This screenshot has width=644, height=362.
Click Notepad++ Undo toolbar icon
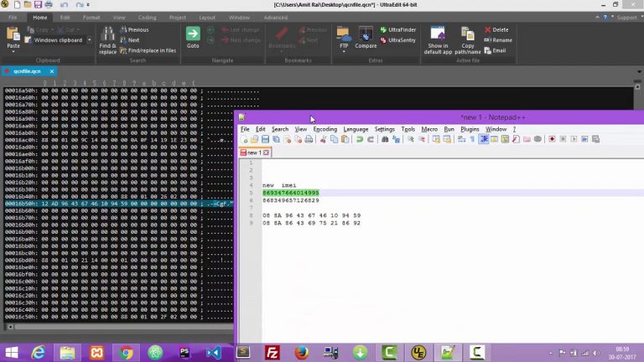click(360, 140)
